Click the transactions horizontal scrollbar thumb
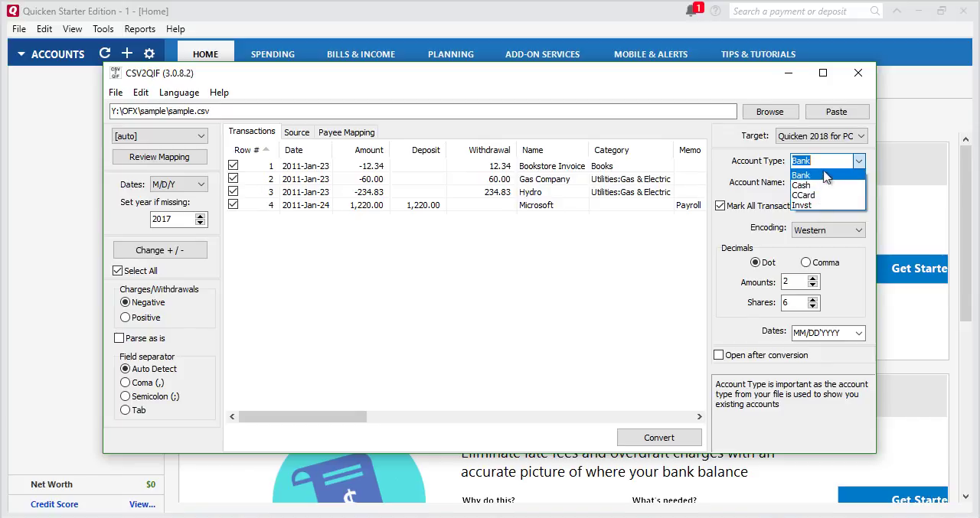The width and height of the screenshot is (980, 518). 302,417
